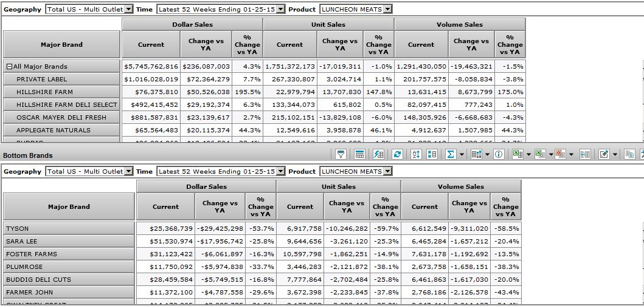Open the top Geography dropdown
Image resolution: width=644 pixels, height=306 pixels.
pos(128,10)
